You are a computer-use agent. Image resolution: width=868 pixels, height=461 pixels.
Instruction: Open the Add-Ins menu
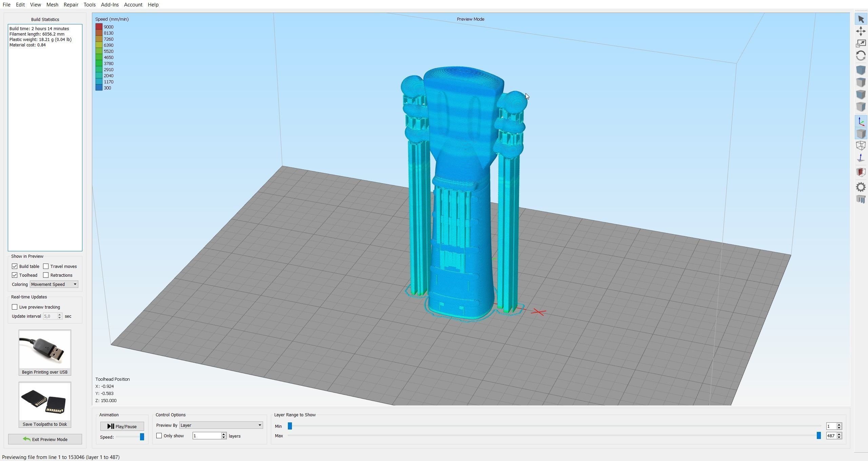point(110,5)
